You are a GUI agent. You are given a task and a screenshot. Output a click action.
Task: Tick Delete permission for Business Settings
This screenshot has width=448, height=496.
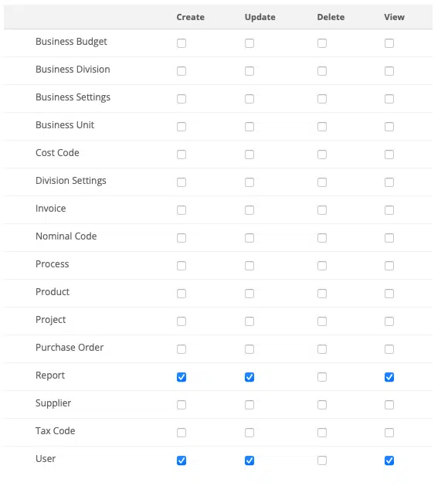pos(322,99)
